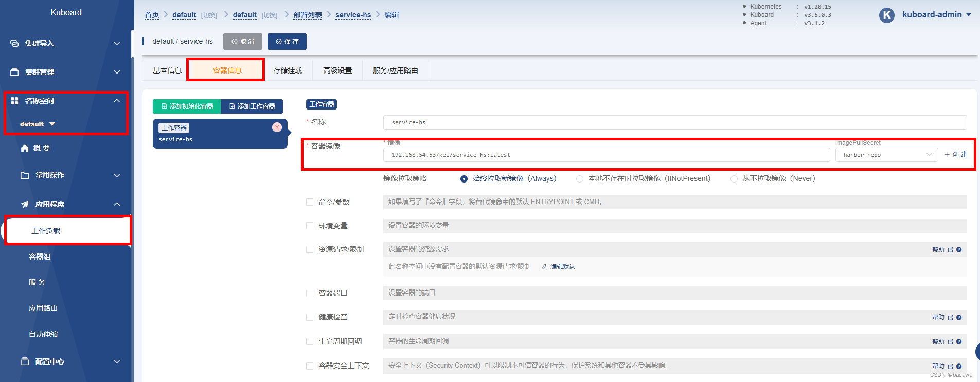Collapse the 名称空间 menu chevron
Image resolution: width=980 pixels, height=382 pixels.
tap(117, 101)
